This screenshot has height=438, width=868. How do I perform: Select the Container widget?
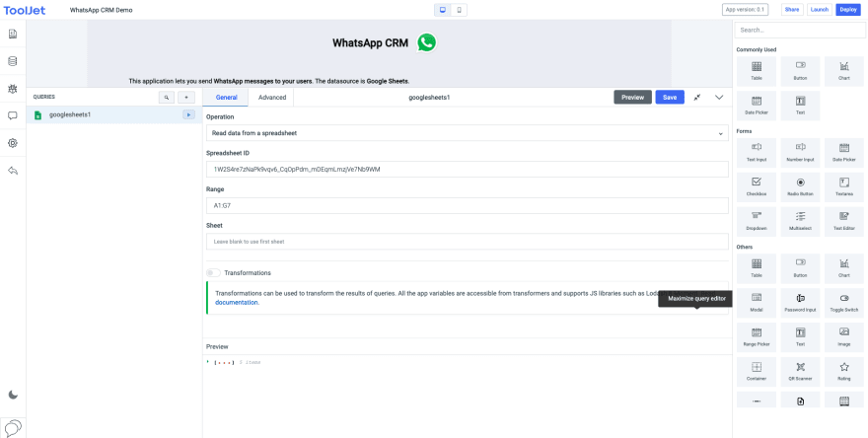coord(757,371)
